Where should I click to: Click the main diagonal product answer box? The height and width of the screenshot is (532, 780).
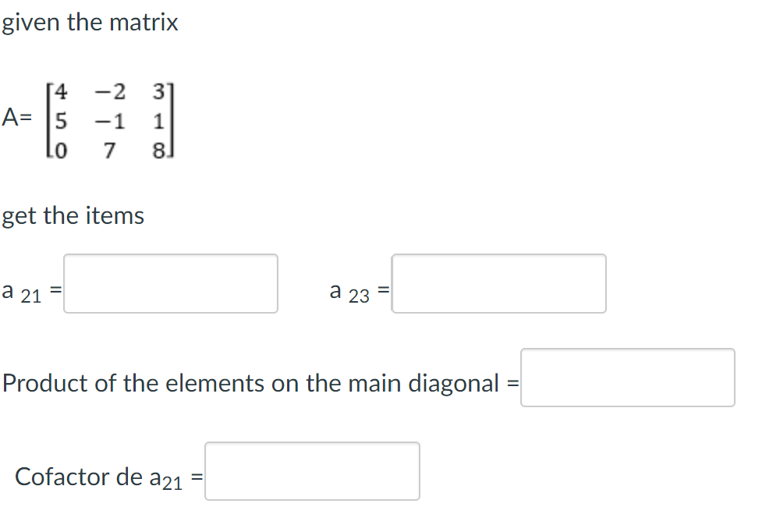(628, 378)
